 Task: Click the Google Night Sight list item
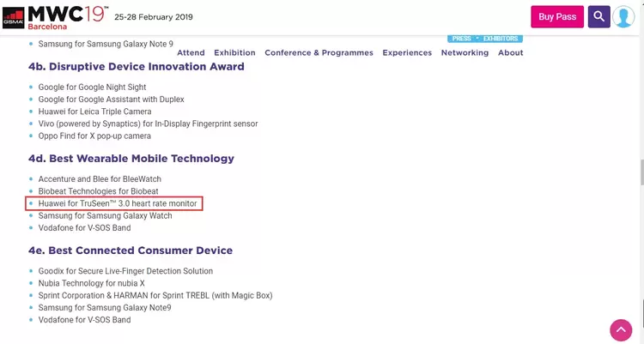click(x=92, y=88)
